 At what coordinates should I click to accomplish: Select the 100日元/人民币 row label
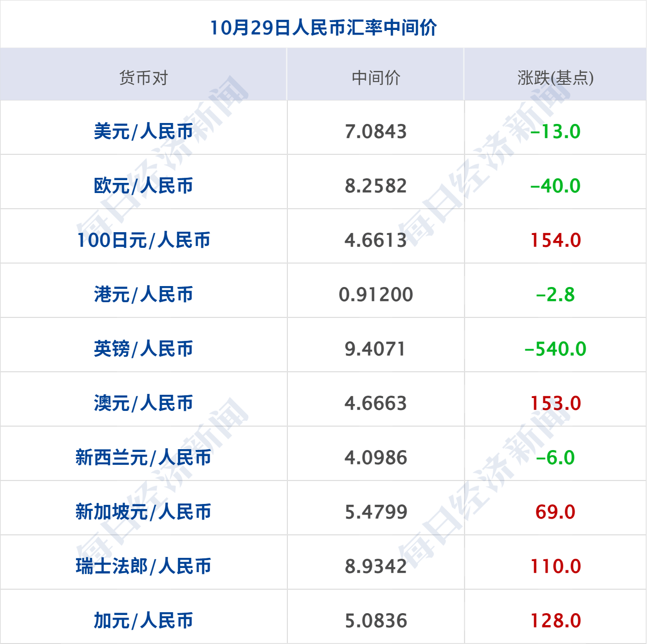pyautogui.click(x=145, y=240)
